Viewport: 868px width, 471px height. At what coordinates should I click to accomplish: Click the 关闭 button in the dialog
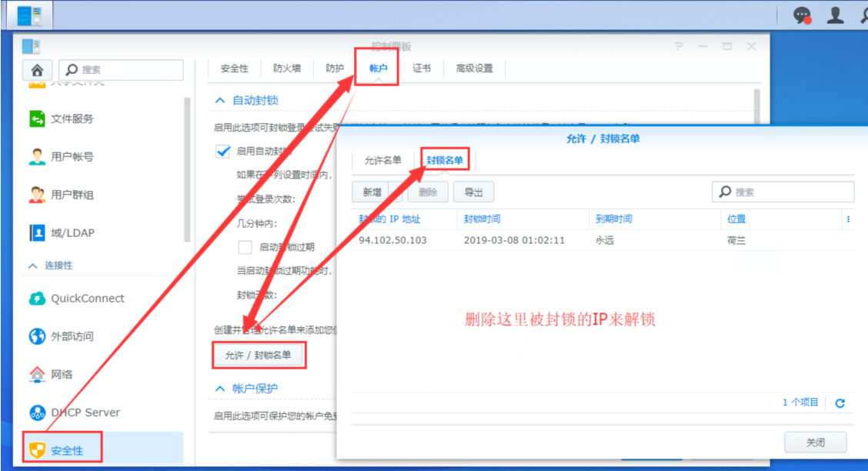pos(815,443)
